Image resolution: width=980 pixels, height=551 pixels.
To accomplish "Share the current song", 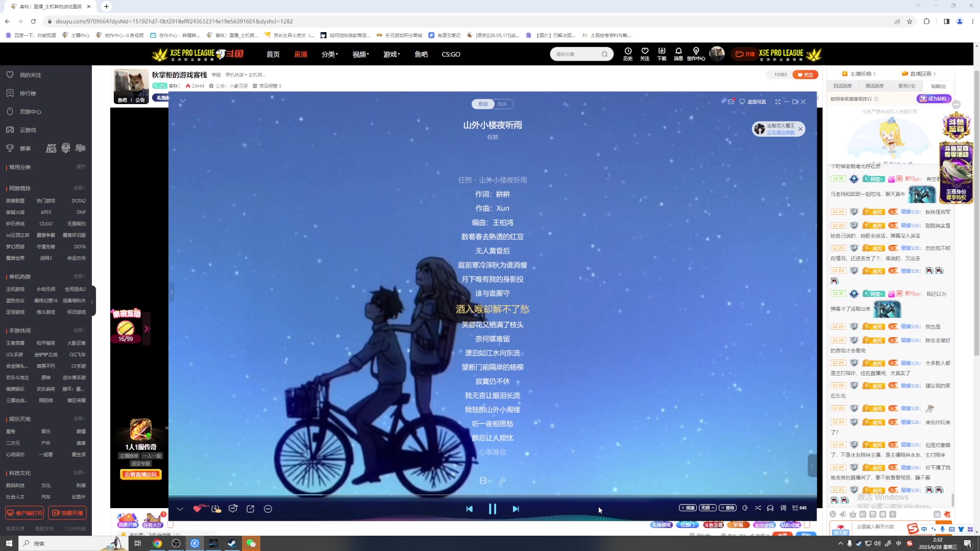I will (x=251, y=509).
